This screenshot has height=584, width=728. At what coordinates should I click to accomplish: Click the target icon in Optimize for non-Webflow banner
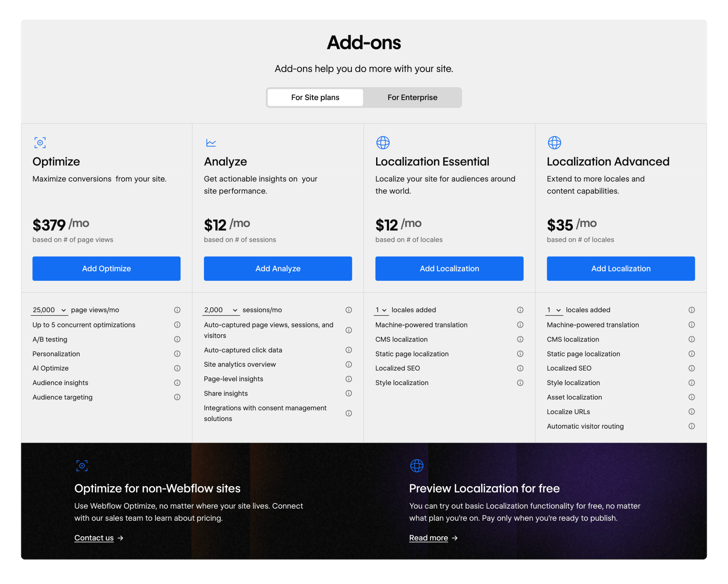(x=82, y=466)
